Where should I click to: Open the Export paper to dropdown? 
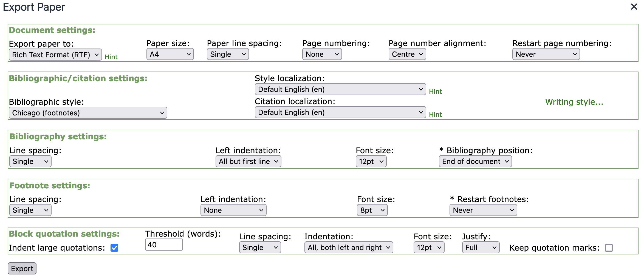pyautogui.click(x=55, y=55)
